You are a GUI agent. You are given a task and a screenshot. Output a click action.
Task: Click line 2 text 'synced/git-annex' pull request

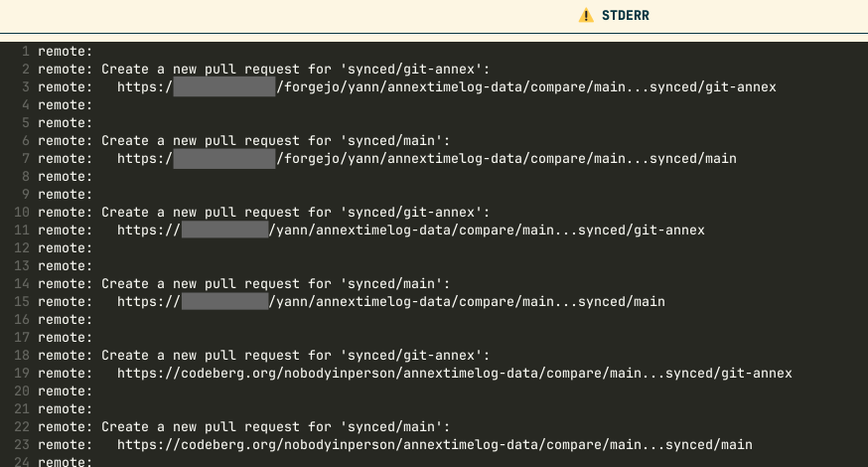point(411,70)
